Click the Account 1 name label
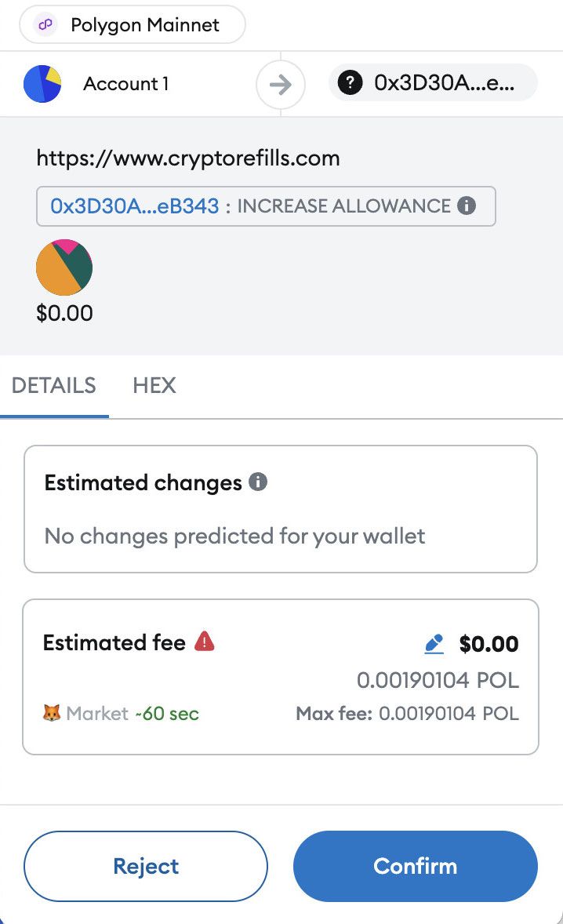The height and width of the screenshot is (924, 563). [125, 84]
